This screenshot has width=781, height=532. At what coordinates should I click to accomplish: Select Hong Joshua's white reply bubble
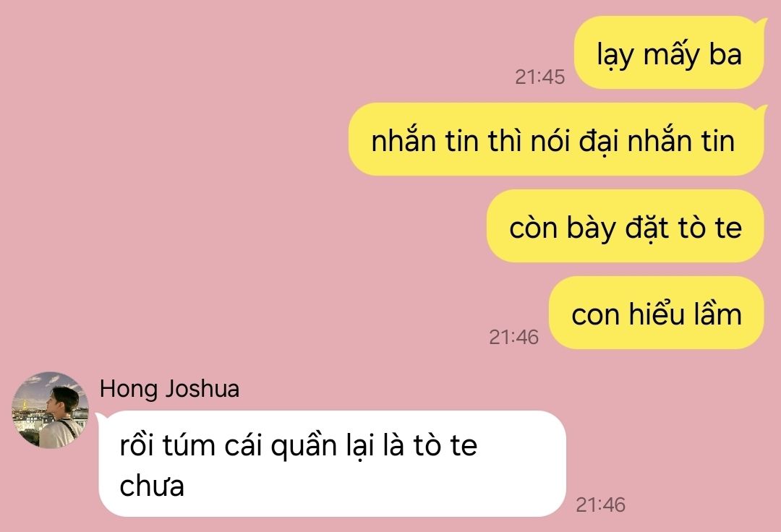coord(332,464)
